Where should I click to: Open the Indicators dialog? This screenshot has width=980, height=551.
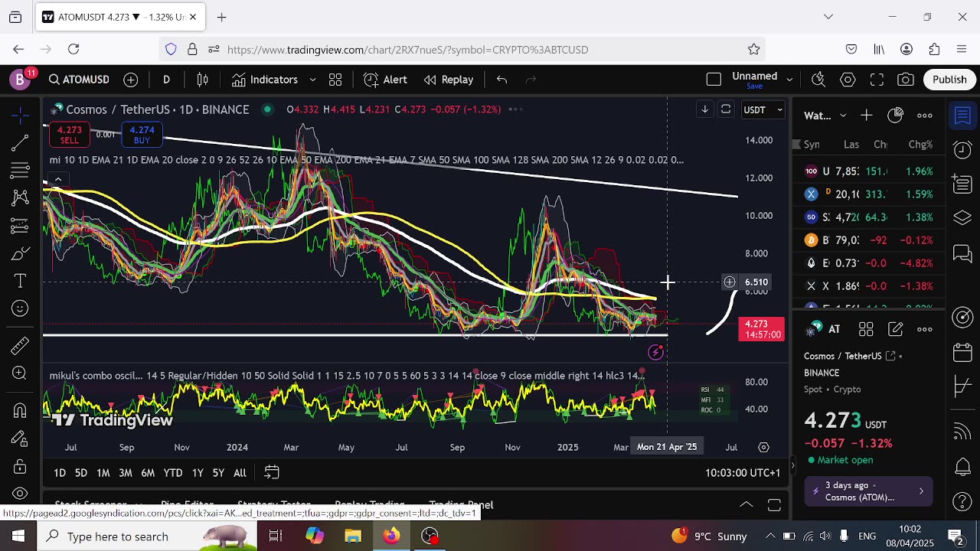[265, 80]
